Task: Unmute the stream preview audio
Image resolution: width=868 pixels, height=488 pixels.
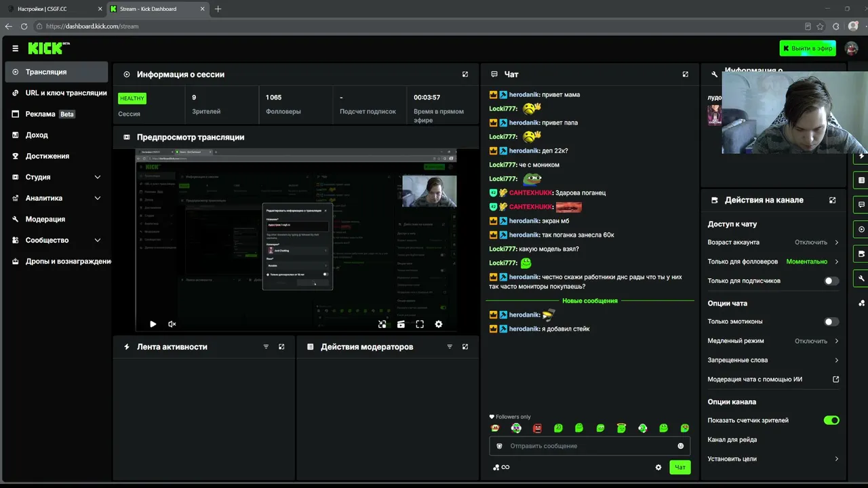Action: [172, 325]
